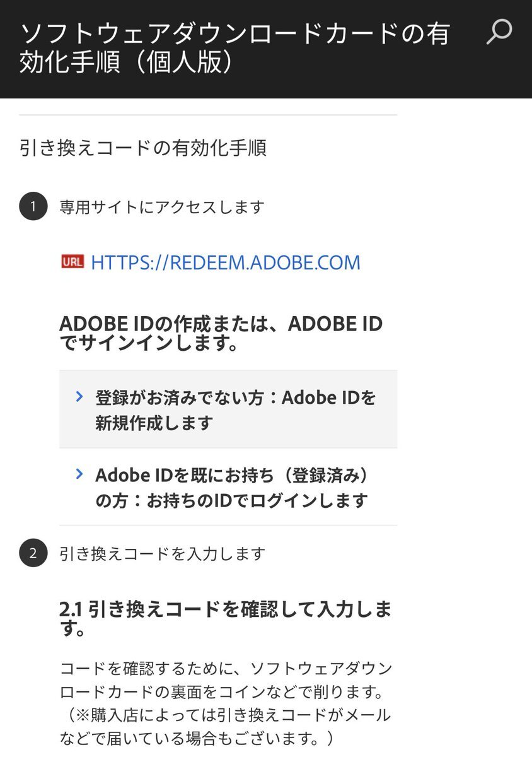Open the search magnifier icon
Screen dimensions: 532x757
pyautogui.click(x=499, y=32)
